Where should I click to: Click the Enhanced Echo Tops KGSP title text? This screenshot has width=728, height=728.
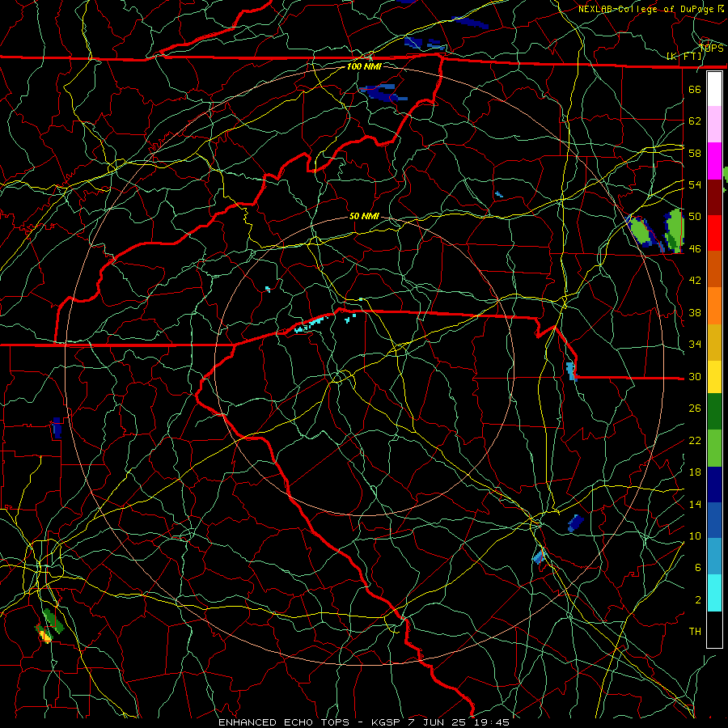pyautogui.click(x=364, y=722)
